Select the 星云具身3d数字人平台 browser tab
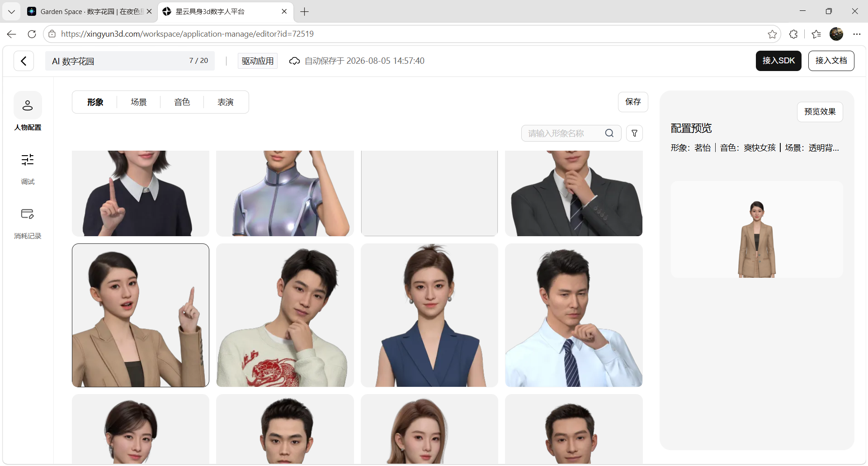The width and height of the screenshot is (868, 466). 226,12
